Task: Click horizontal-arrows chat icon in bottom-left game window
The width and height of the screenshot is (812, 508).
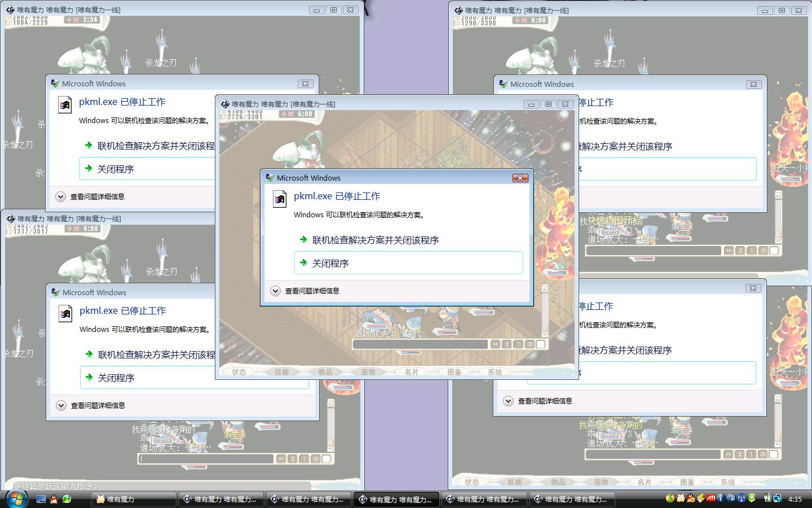Action: [x=281, y=459]
